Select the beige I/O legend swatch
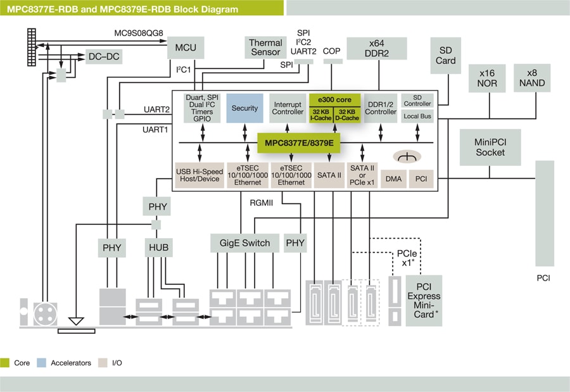 coord(103,363)
